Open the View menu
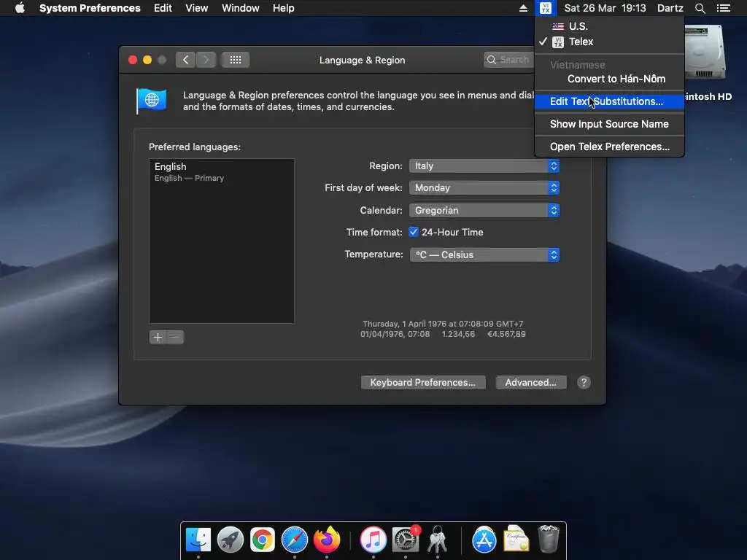The width and height of the screenshot is (747, 560). pyautogui.click(x=196, y=8)
